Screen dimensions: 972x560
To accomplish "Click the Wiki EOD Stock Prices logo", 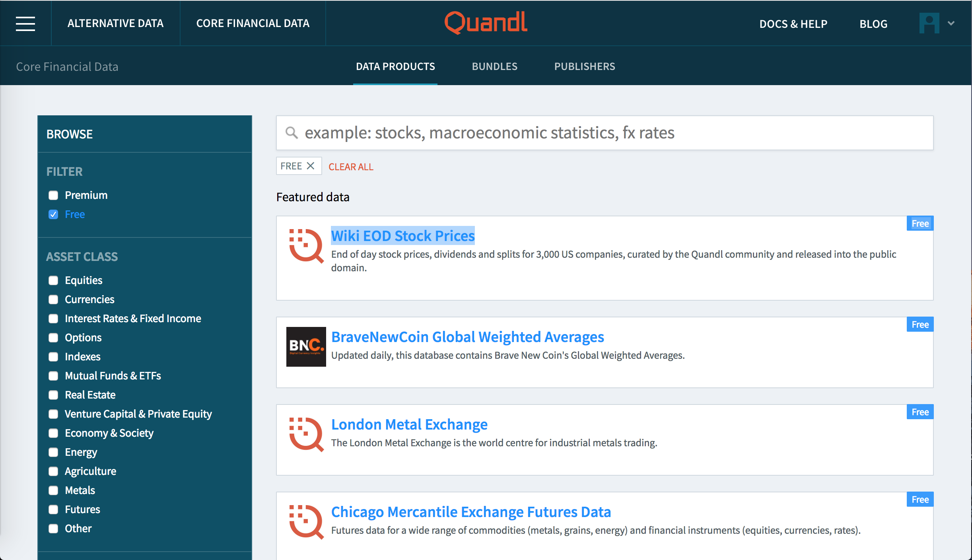I will (x=306, y=246).
